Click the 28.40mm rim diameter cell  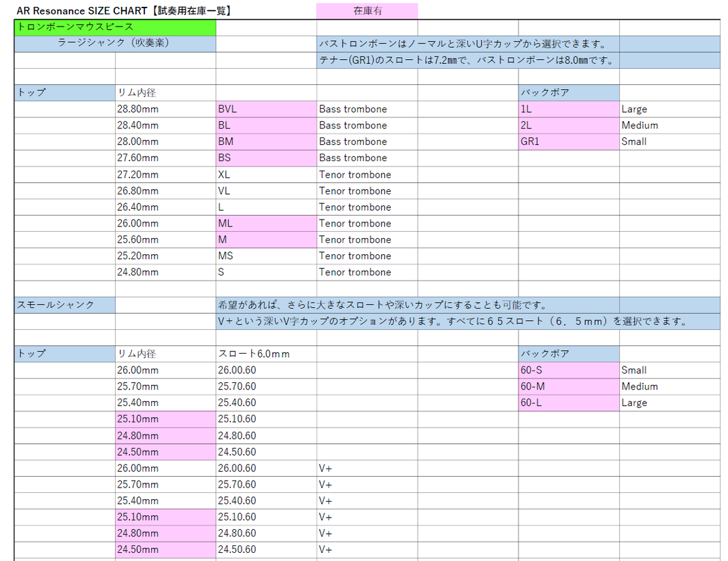click(165, 125)
